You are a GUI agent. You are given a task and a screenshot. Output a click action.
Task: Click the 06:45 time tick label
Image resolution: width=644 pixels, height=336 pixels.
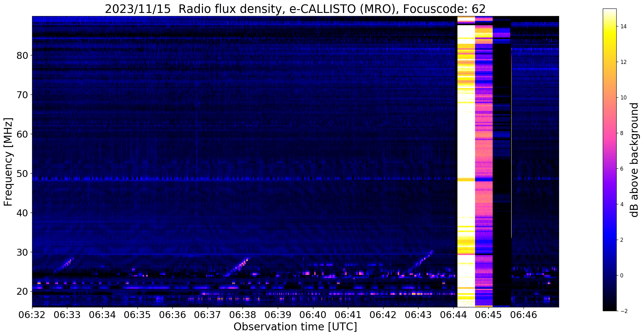pyautogui.click(x=489, y=315)
